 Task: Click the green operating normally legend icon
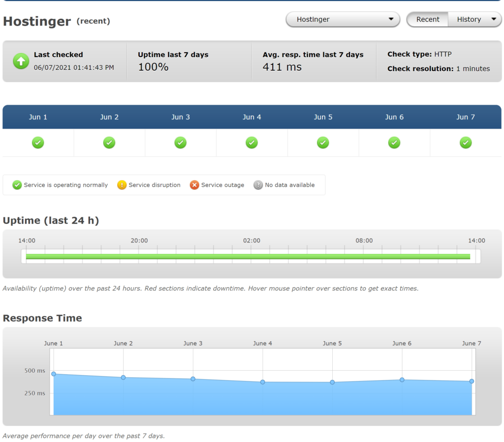point(17,185)
